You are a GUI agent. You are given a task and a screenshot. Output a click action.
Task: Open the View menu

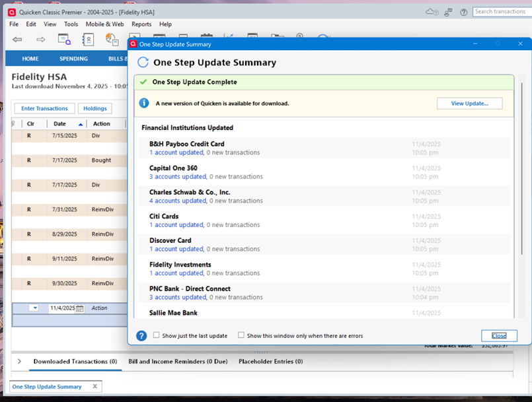click(50, 24)
